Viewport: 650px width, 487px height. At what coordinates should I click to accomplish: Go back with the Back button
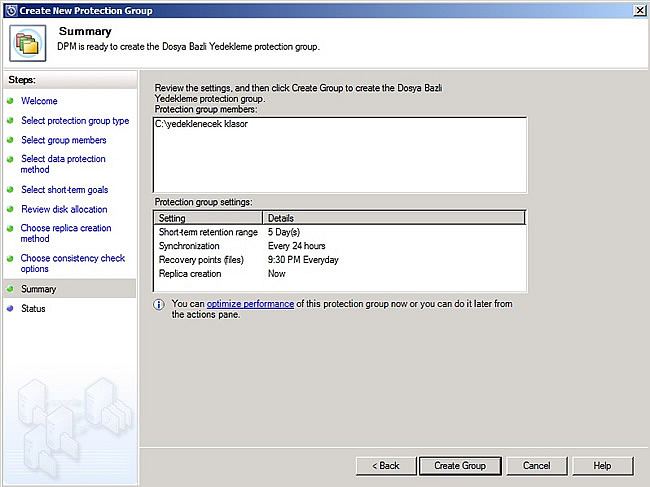coord(385,466)
